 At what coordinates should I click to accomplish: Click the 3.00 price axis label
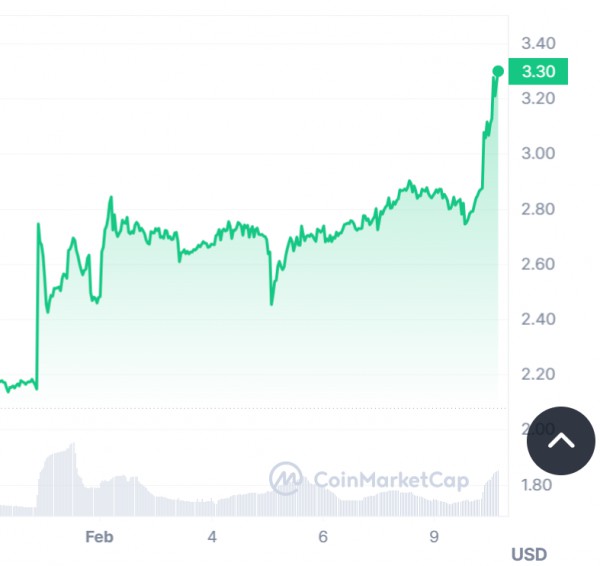pyautogui.click(x=538, y=153)
